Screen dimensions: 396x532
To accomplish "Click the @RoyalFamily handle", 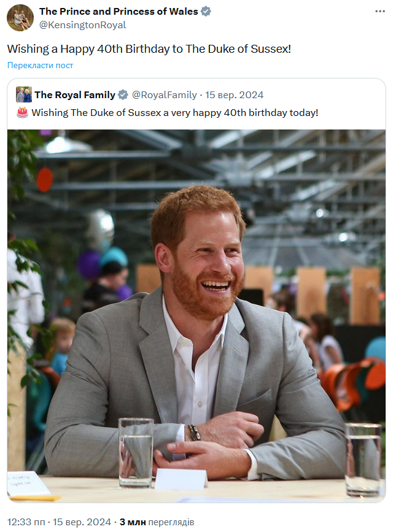I will (165, 94).
